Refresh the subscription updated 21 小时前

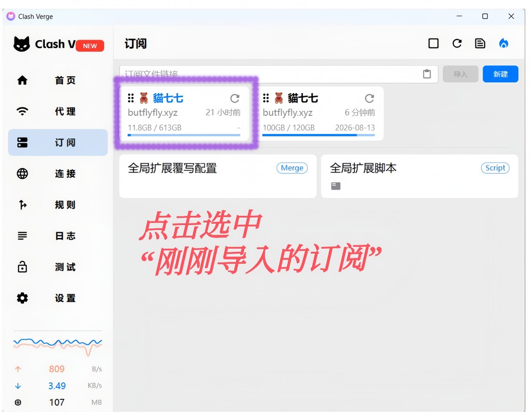coord(235,98)
